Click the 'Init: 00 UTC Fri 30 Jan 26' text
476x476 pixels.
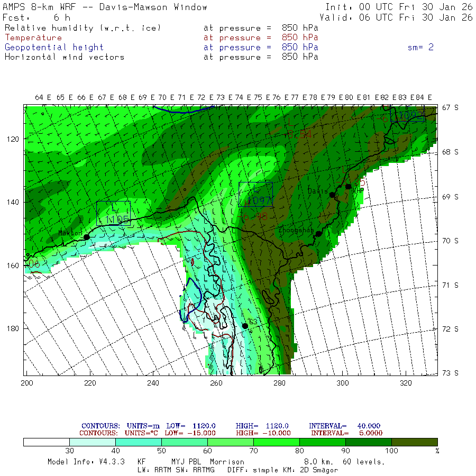(399, 7)
